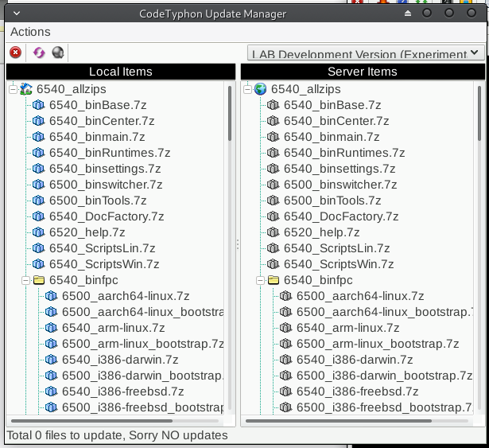Select local item 6500_aarch64-linux.7z
The height and width of the screenshot is (448, 489).
tap(126, 296)
